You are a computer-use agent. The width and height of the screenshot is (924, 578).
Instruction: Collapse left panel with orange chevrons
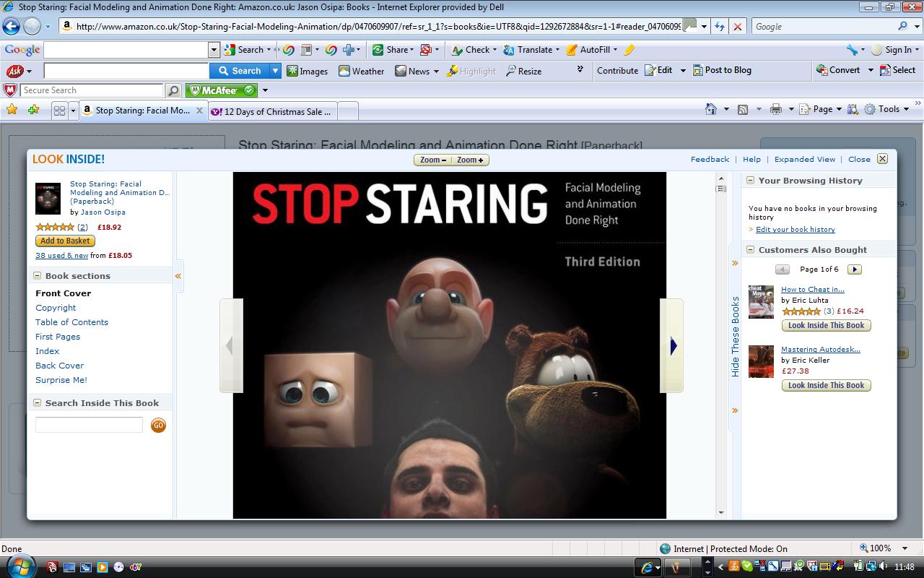click(x=178, y=276)
